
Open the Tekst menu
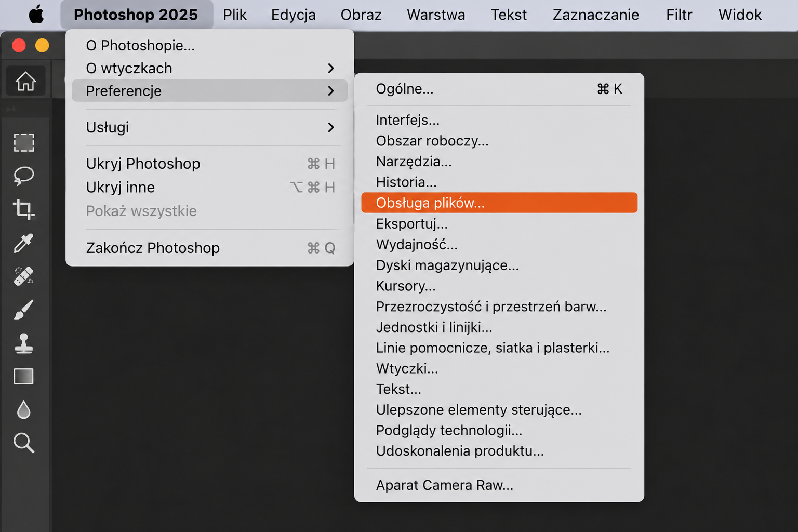509,15
